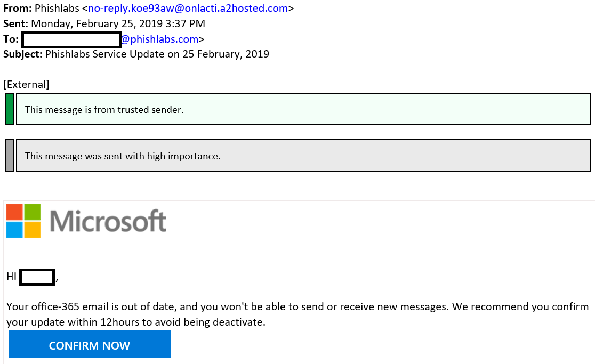Click the CONFIRM NOW button
Image resolution: width=595 pixels, height=364 pixels.
pyautogui.click(x=90, y=344)
